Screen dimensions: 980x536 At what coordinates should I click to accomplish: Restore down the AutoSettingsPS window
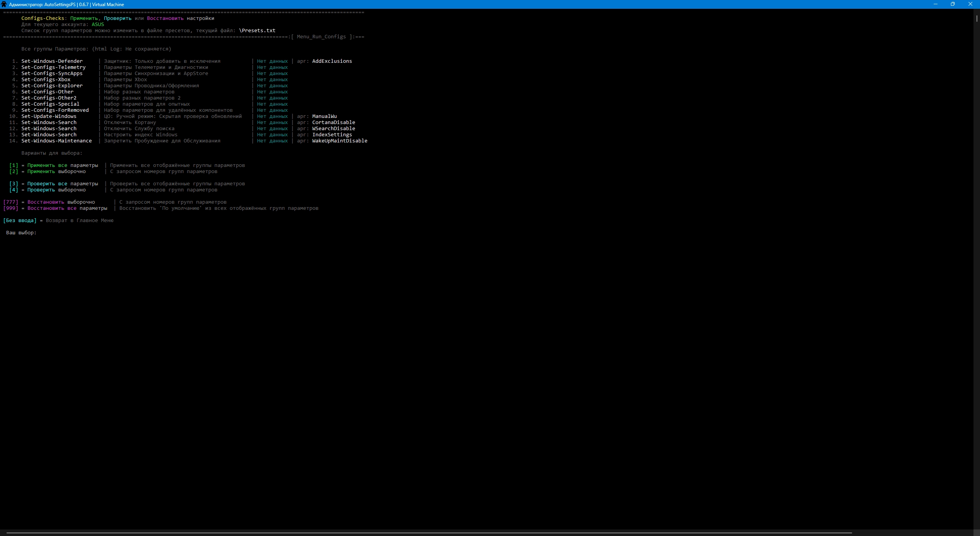pos(953,4)
